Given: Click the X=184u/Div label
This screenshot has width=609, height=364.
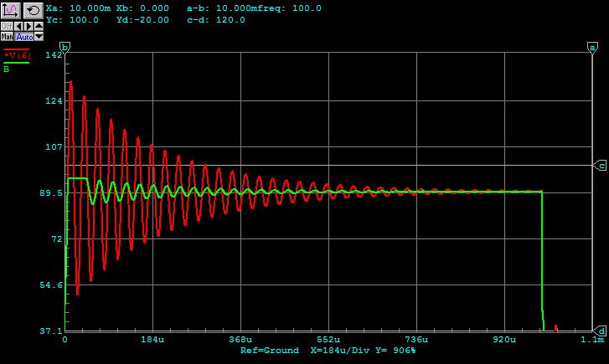Looking at the screenshot, I should tap(340, 350).
